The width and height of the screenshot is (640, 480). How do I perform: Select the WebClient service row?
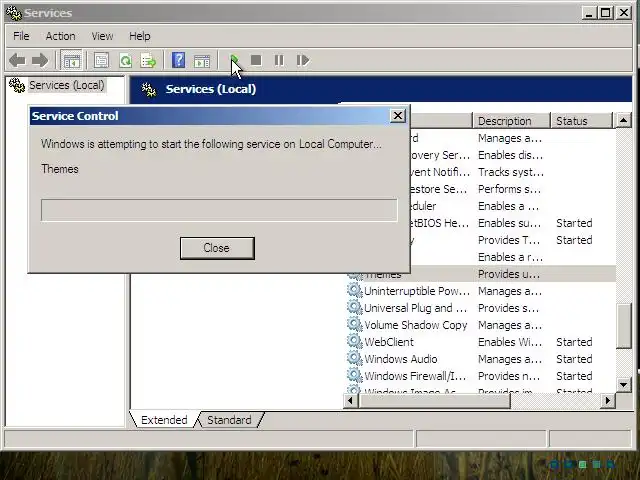point(480,342)
